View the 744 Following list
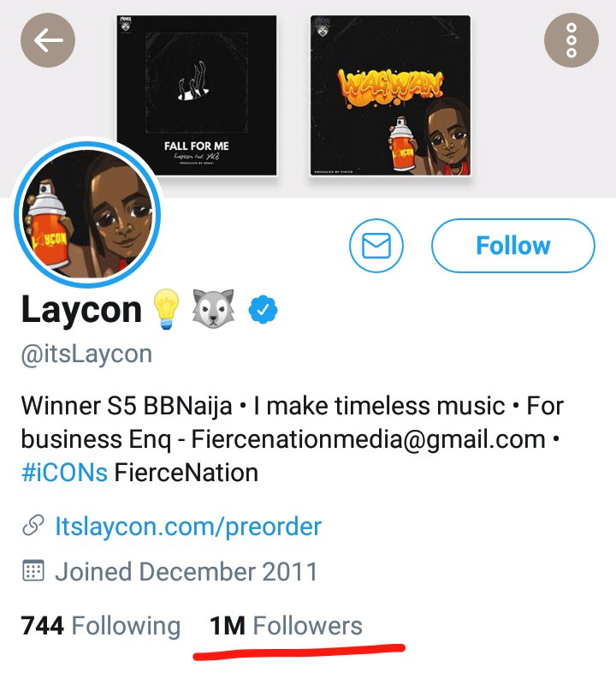Image resolution: width=616 pixels, height=673 pixels. 101,625
